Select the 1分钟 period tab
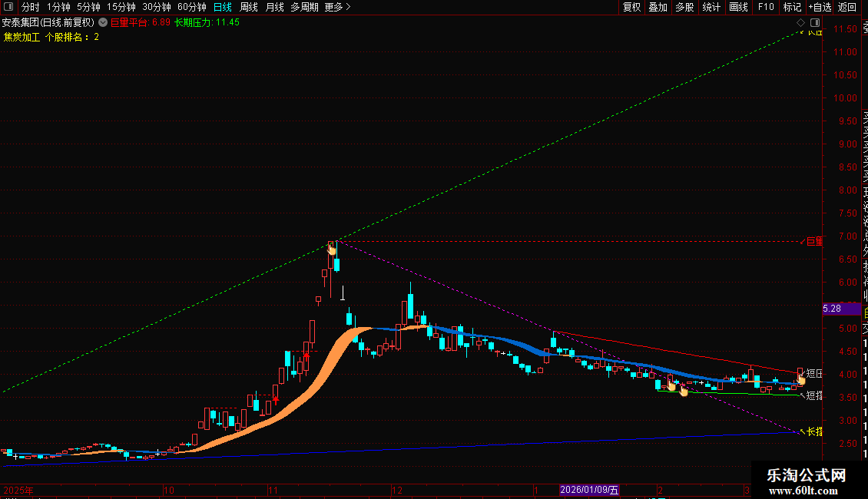Screen dimensions: 868x499 [58, 7]
